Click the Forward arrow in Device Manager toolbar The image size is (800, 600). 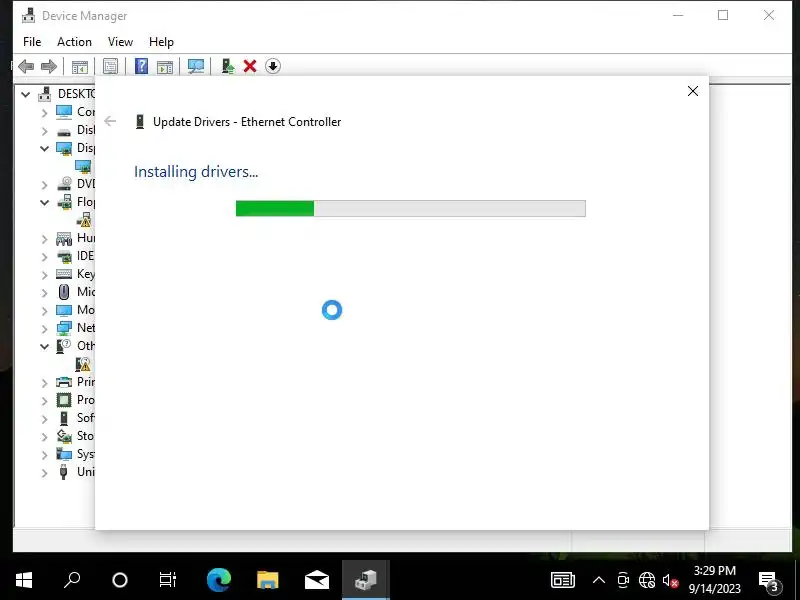[x=48, y=66]
